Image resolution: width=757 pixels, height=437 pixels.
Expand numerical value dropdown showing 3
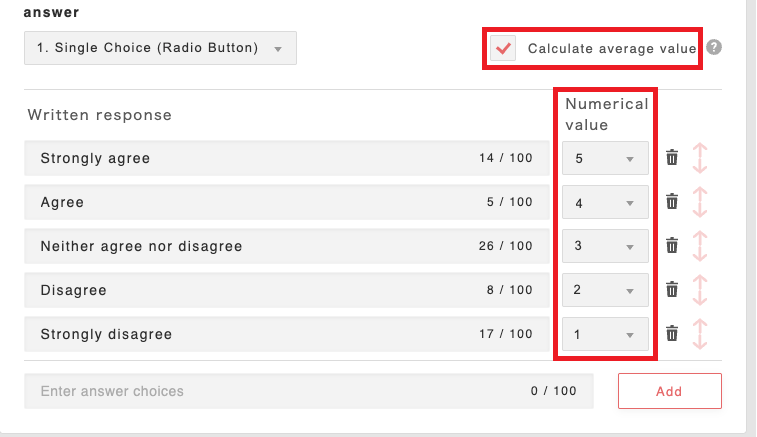point(604,246)
